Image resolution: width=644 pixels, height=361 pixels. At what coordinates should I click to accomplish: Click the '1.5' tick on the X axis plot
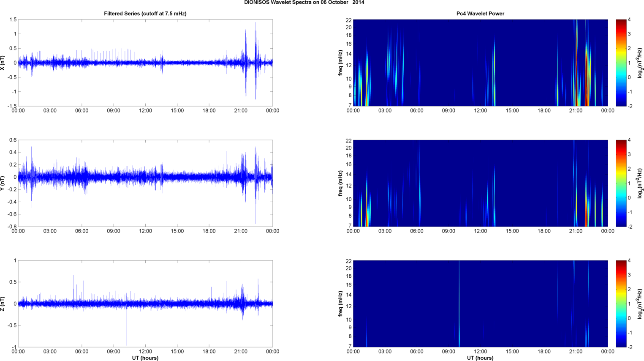click(x=13, y=20)
